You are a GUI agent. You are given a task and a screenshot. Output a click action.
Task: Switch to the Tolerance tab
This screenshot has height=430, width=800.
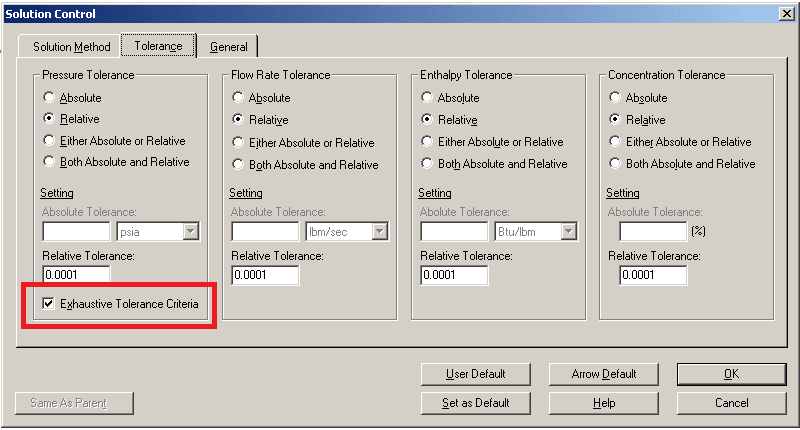[x=158, y=45]
